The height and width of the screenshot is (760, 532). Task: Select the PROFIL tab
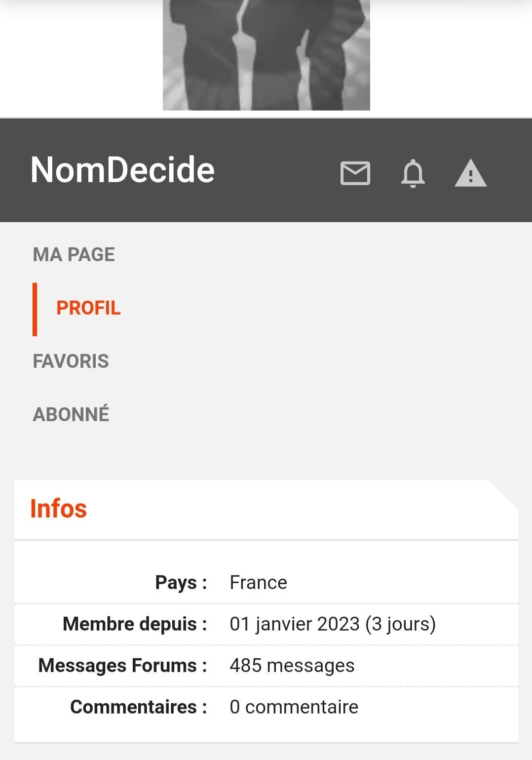(88, 308)
